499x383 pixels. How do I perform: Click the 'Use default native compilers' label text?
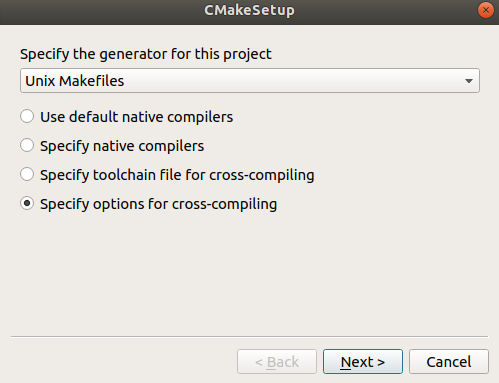tap(137, 117)
